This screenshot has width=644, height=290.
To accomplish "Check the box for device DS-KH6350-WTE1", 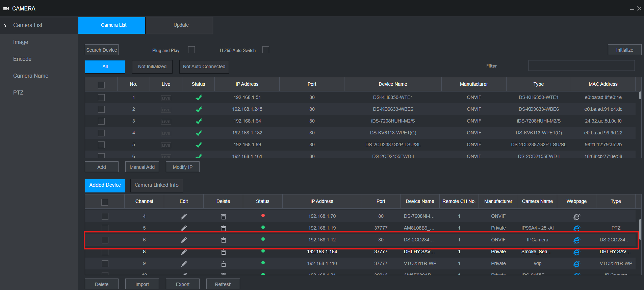I will pyautogui.click(x=101, y=98).
